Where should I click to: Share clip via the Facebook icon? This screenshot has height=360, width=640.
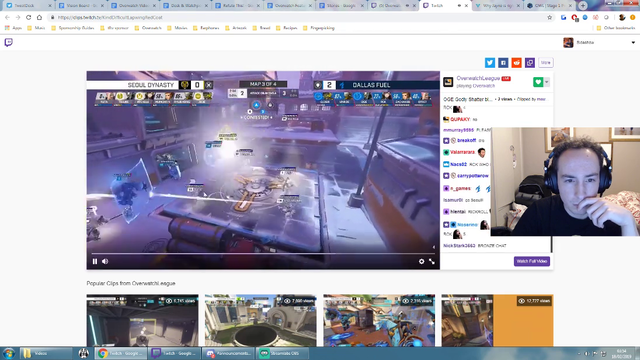pyautogui.click(x=503, y=62)
